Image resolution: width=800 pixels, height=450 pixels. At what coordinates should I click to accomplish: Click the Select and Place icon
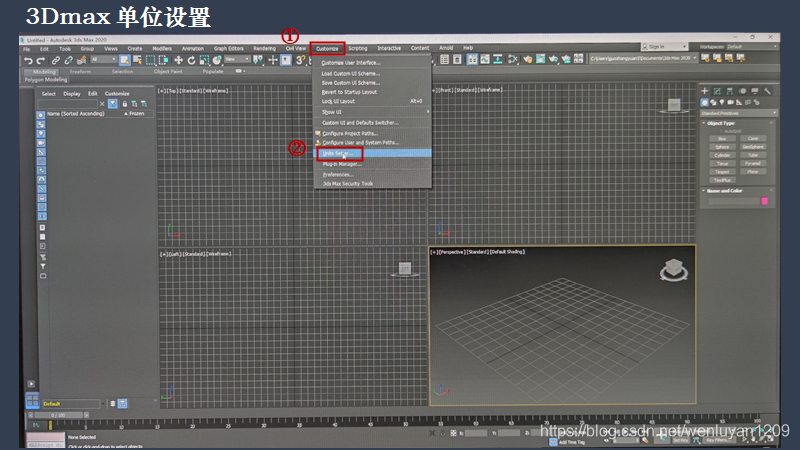point(217,60)
